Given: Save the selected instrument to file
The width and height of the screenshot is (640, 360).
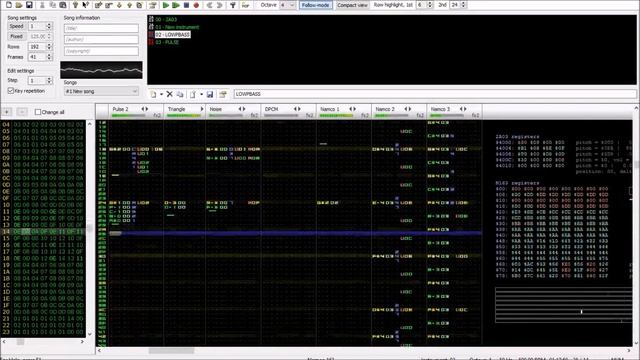Looking at the screenshot, I should coord(210,94).
